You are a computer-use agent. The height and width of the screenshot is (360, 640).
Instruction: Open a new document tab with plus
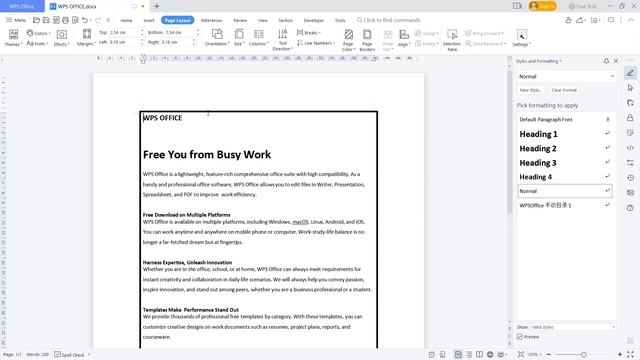[x=157, y=6]
